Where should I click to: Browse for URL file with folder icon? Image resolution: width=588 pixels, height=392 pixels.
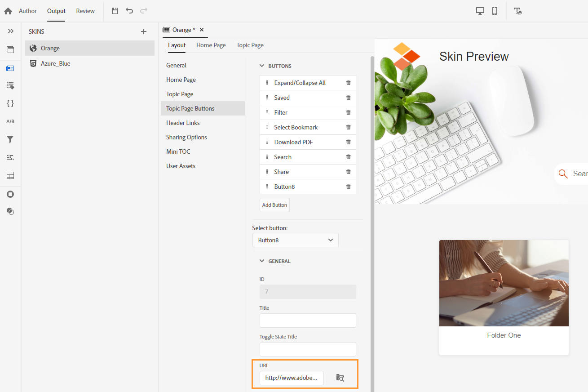coord(340,378)
